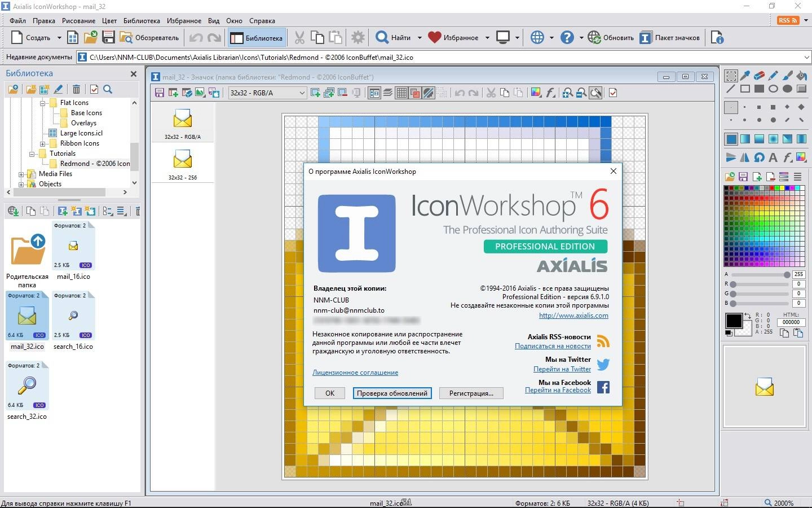Toggle preview panel button in editor toolbar
Screen dimensions: 812x508
coord(374,93)
